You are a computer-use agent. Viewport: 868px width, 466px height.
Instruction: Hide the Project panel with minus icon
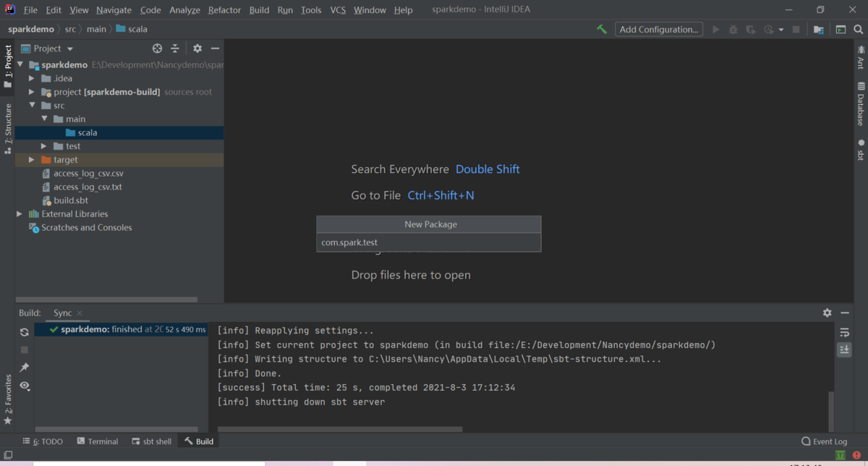pyautogui.click(x=215, y=48)
